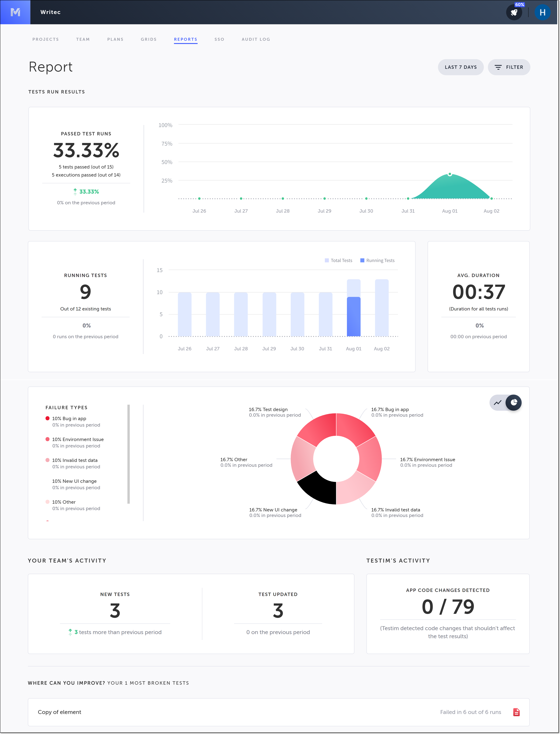Click the Testim M logo icon

(15, 12)
